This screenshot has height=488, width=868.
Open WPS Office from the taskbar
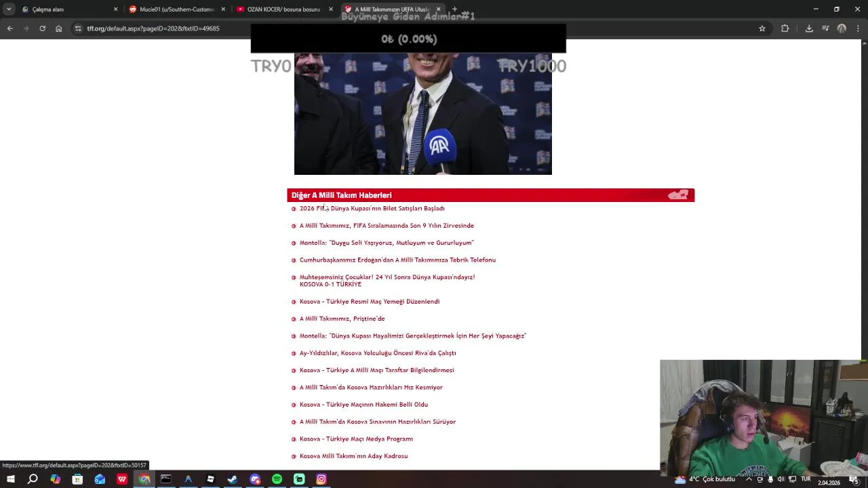[x=122, y=479]
